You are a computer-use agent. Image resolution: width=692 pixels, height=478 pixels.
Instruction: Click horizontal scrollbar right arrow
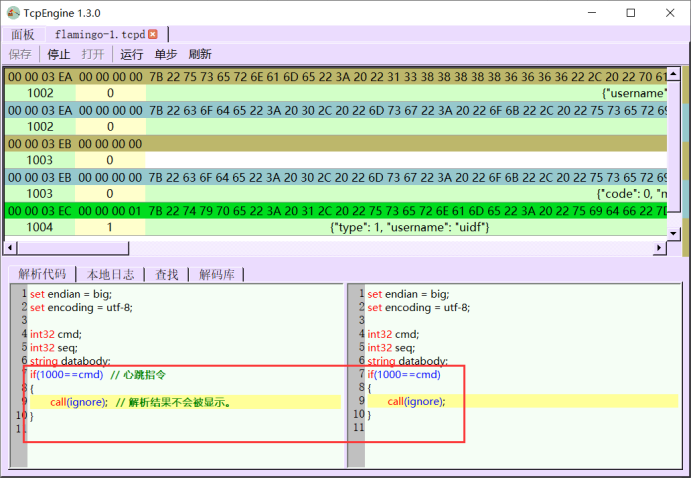point(659,248)
